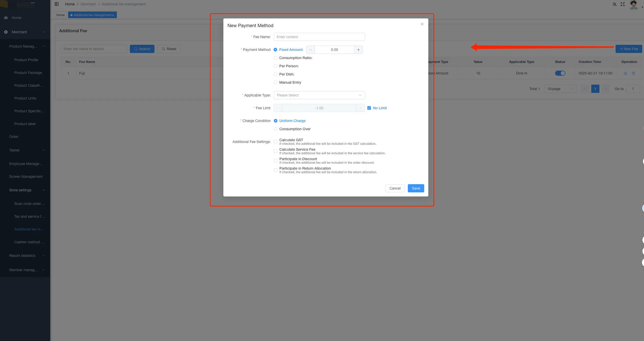Image resolution: width=644 pixels, height=341 pixels.
Task: Toggle the fullscreen icon
Action: point(622,4)
